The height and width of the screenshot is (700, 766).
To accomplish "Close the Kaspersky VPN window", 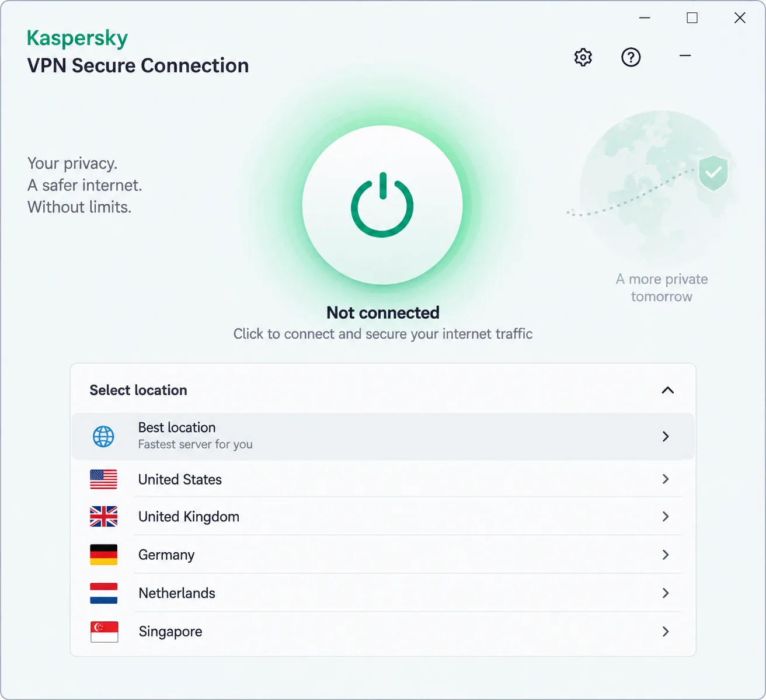I will [x=740, y=18].
